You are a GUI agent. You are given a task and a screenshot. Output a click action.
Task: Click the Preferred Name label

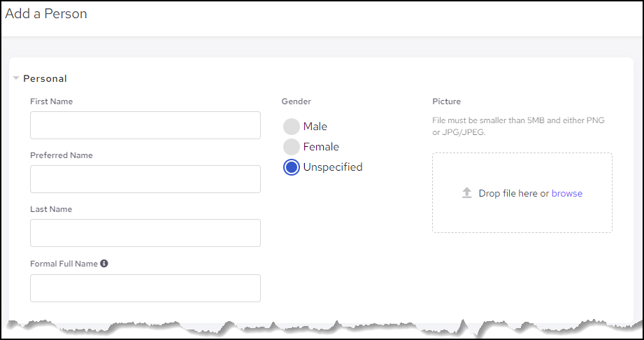(x=61, y=155)
